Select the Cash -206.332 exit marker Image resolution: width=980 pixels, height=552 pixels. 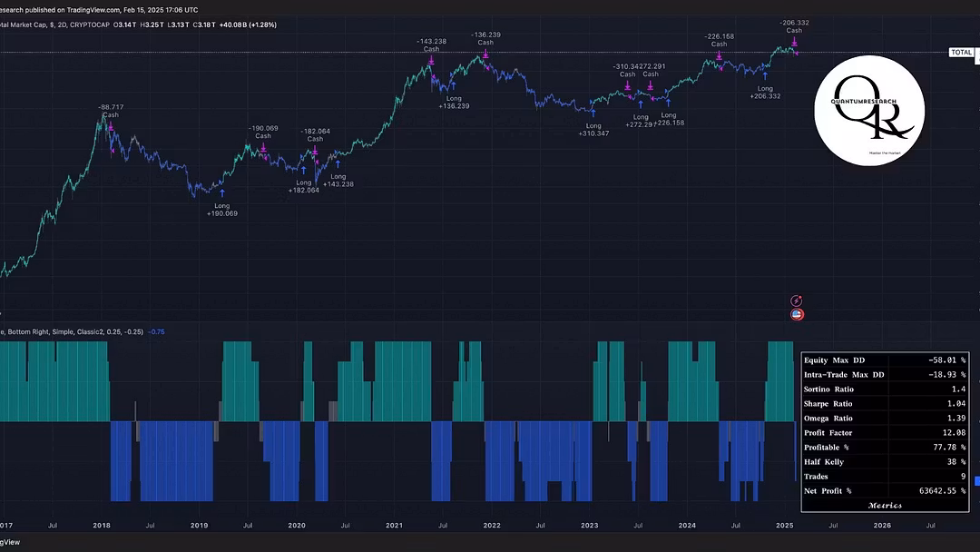(794, 42)
